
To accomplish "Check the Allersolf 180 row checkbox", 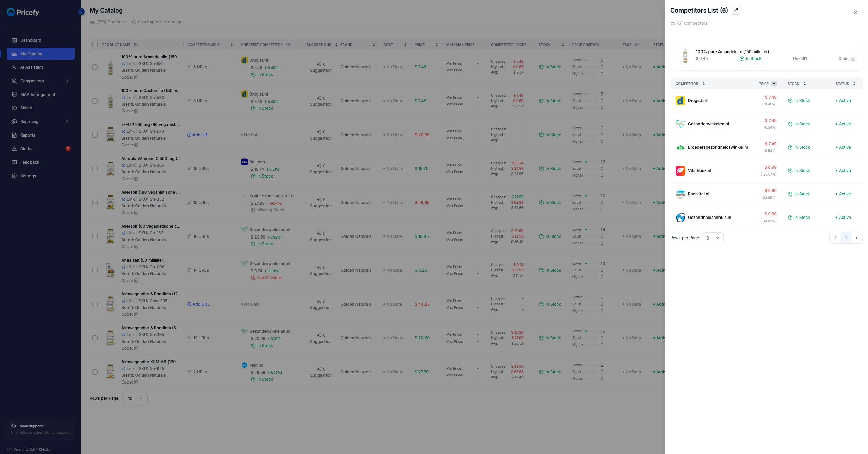I will point(95,203).
